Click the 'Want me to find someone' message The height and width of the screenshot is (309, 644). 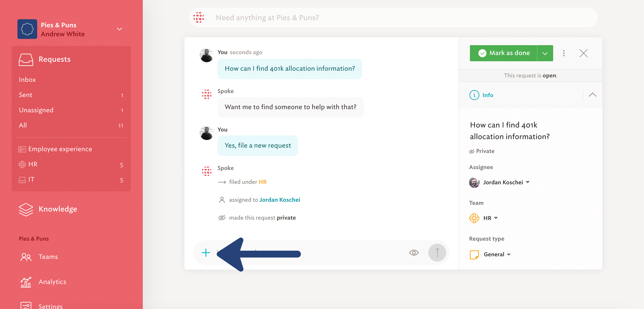pyautogui.click(x=291, y=107)
